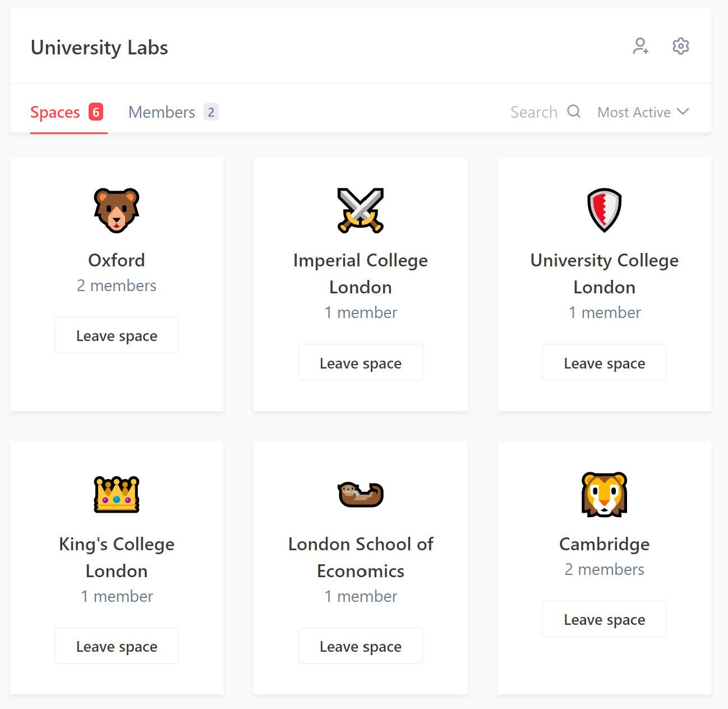Screen dimensions: 728x709
Task: Click the add member icon
Action: click(x=641, y=46)
